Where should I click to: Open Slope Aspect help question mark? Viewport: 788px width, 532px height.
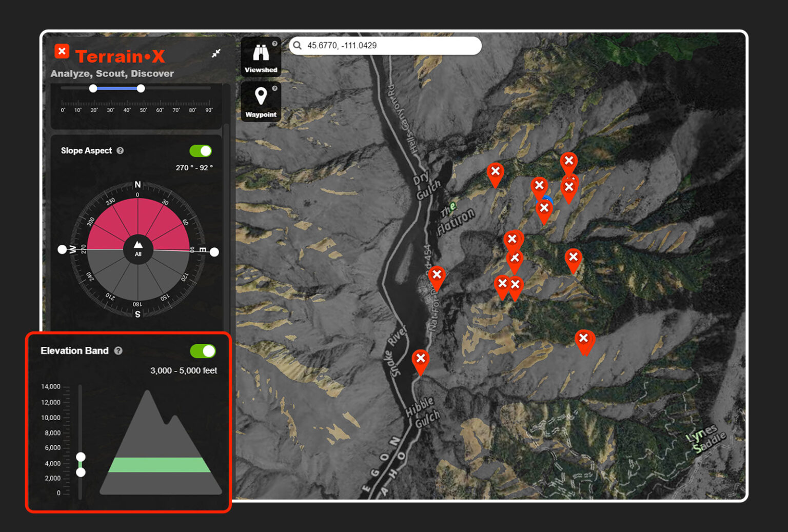coord(120,151)
